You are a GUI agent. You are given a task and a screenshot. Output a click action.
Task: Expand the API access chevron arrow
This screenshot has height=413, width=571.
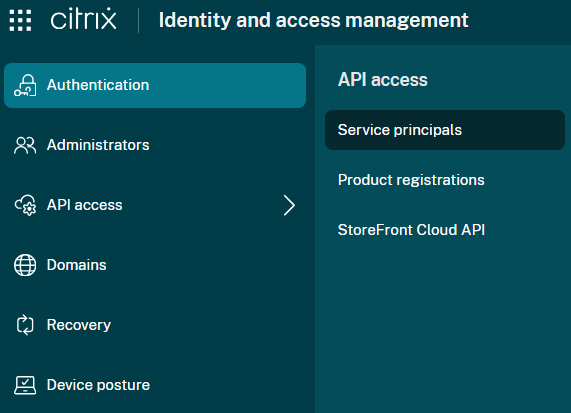click(289, 205)
